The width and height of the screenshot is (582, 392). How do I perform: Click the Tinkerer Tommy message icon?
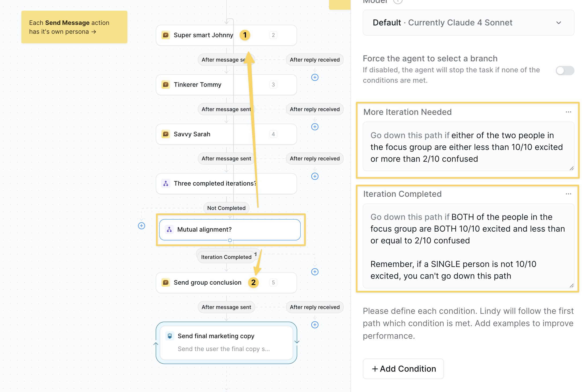coord(166,85)
